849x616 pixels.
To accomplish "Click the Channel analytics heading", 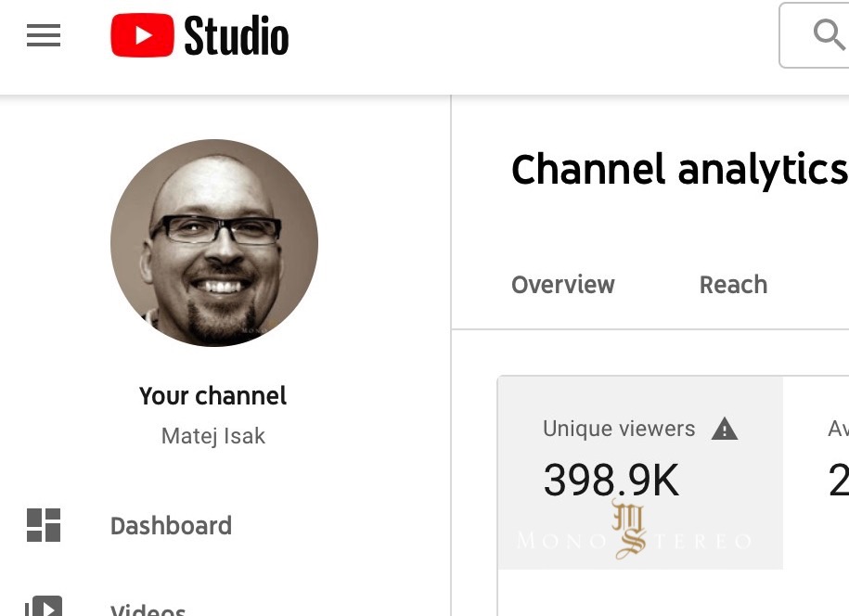I will [x=679, y=170].
